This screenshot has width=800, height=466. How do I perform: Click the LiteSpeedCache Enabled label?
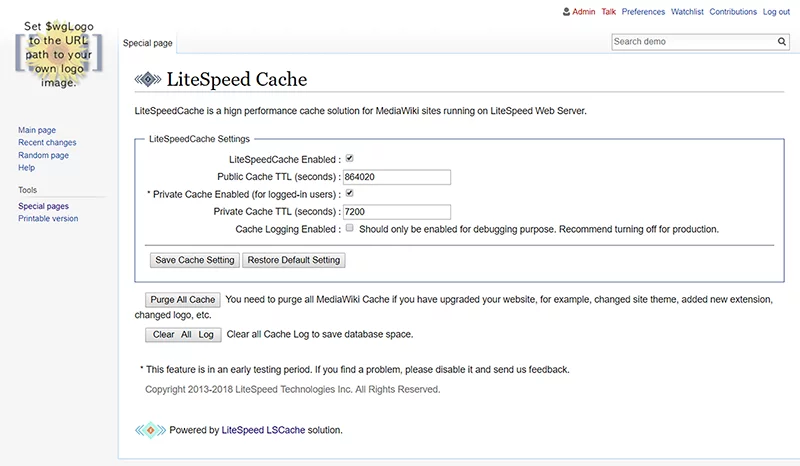point(285,160)
